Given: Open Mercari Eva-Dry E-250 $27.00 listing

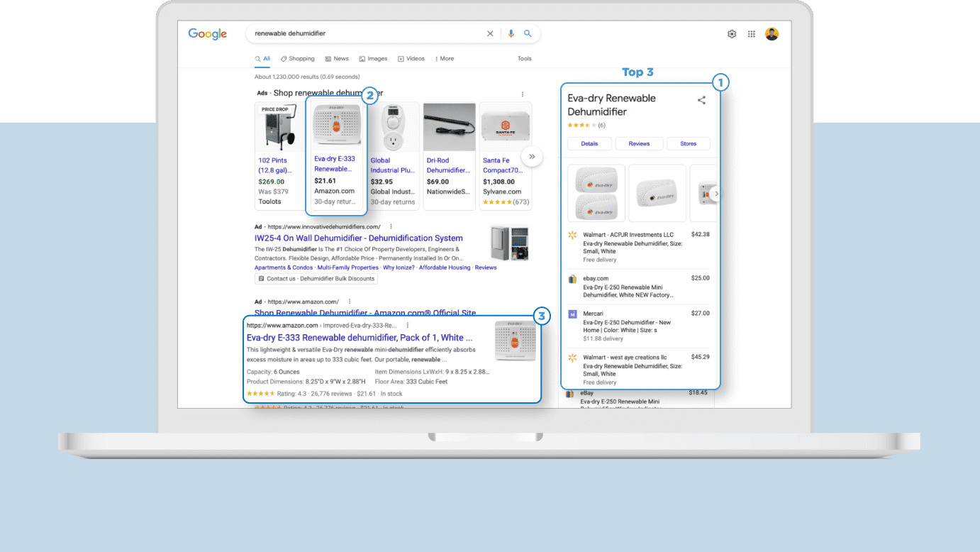Looking at the screenshot, I should 639,326.
